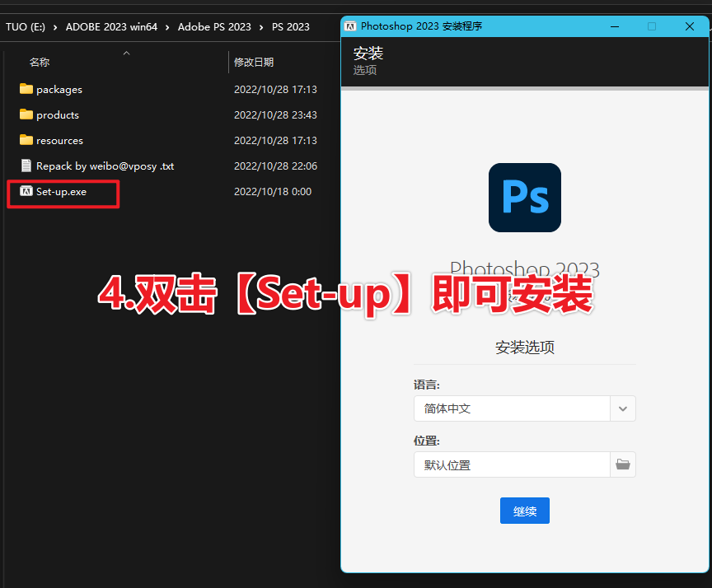Click the 继续 button to continue installation

point(525,511)
